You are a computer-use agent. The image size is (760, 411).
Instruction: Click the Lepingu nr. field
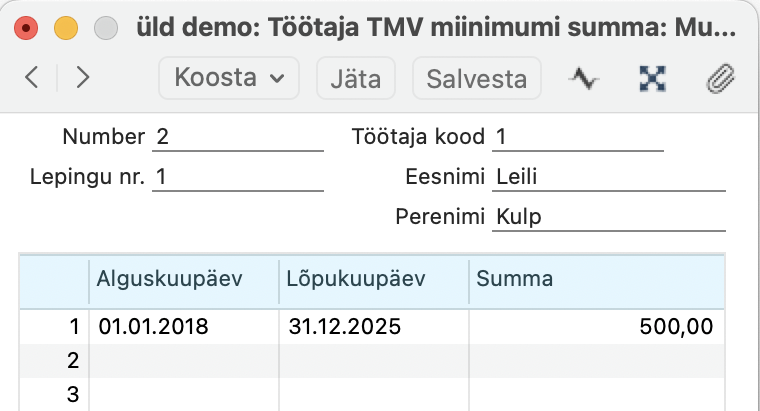coord(238,177)
